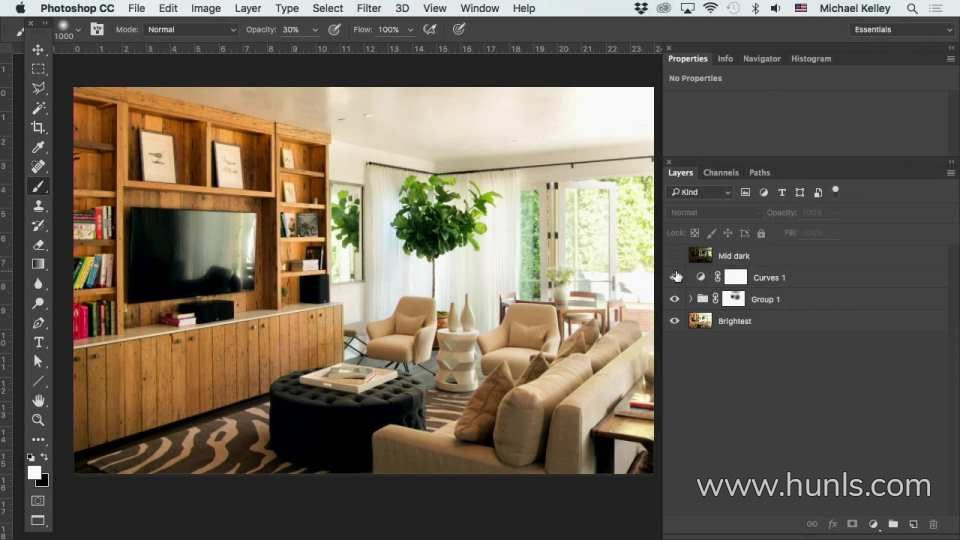Select the Eyedropper tool
The width and height of the screenshot is (960, 540).
38,147
